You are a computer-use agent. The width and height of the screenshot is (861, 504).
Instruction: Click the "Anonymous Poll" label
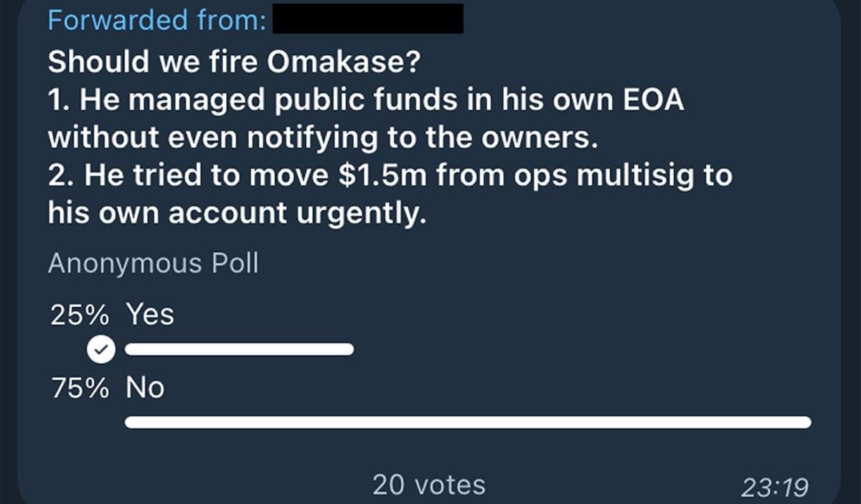[153, 264]
